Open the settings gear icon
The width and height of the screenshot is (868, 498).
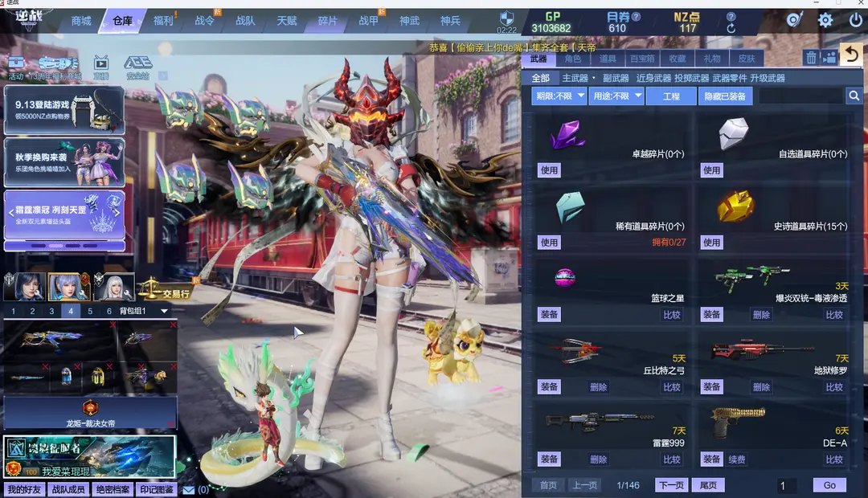point(825,20)
